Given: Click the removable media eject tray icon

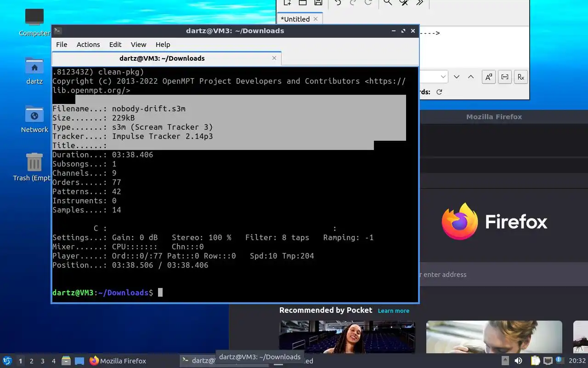Looking at the screenshot, I should [505, 361].
